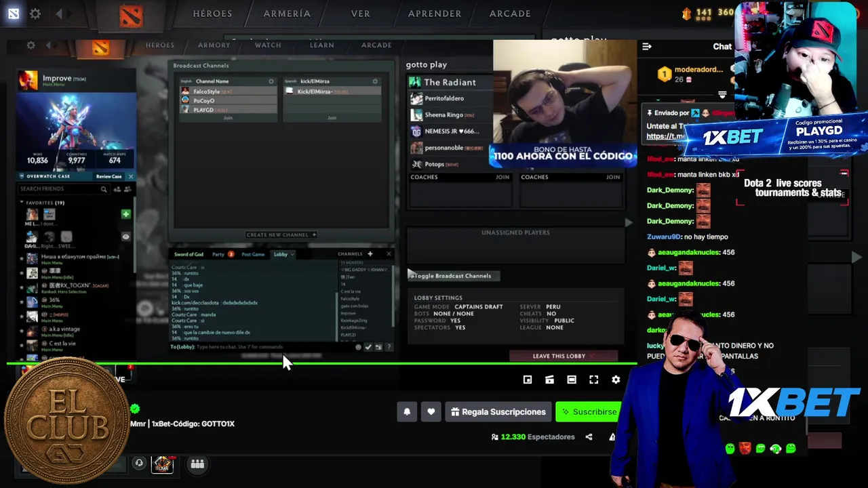
Task: Switch to Post Game chat tab
Action: 253,254
